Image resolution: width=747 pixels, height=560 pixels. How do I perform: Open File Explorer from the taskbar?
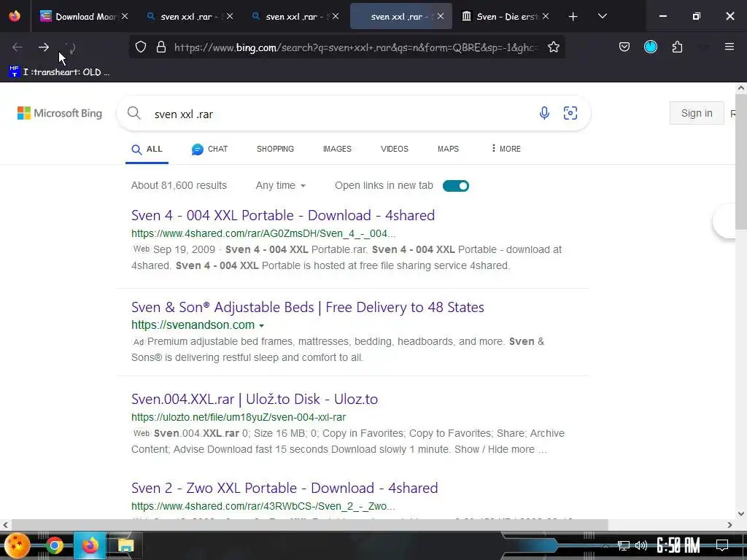[125, 545]
